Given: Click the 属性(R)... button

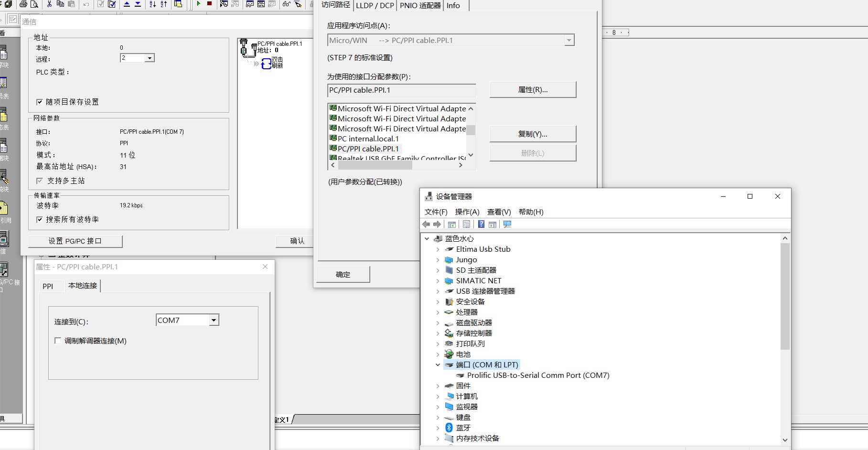Looking at the screenshot, I should click(533, 90).
